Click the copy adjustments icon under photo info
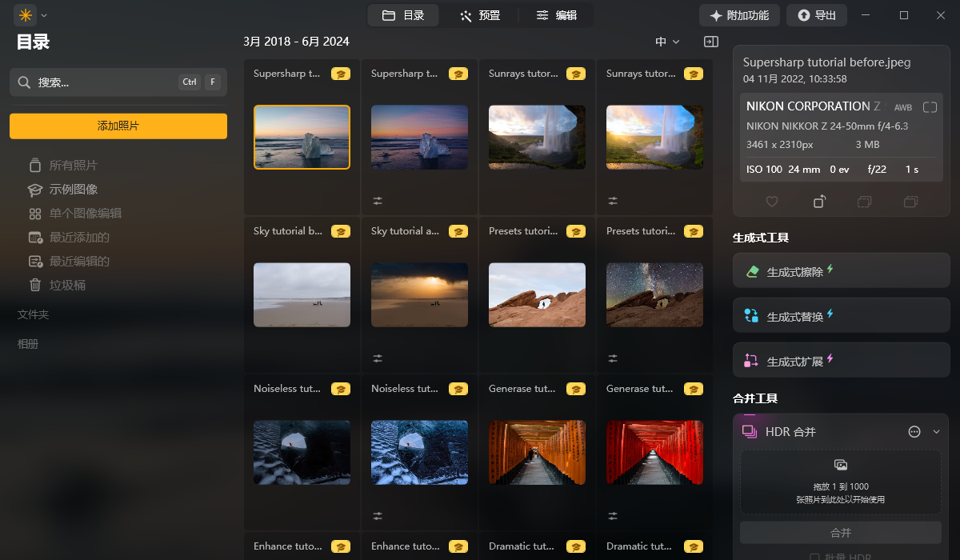Viewport: 960px width, 560px height. coord(866,202)
